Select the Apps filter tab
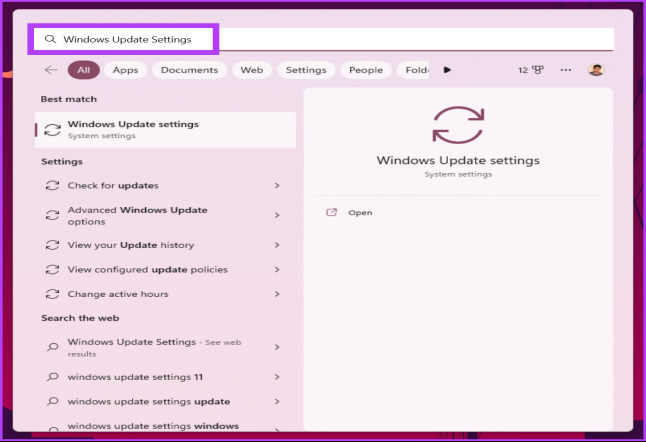Image resolution: width=646 pixels, height=442 pixels. pyautogui.click(x=125, y=70)
